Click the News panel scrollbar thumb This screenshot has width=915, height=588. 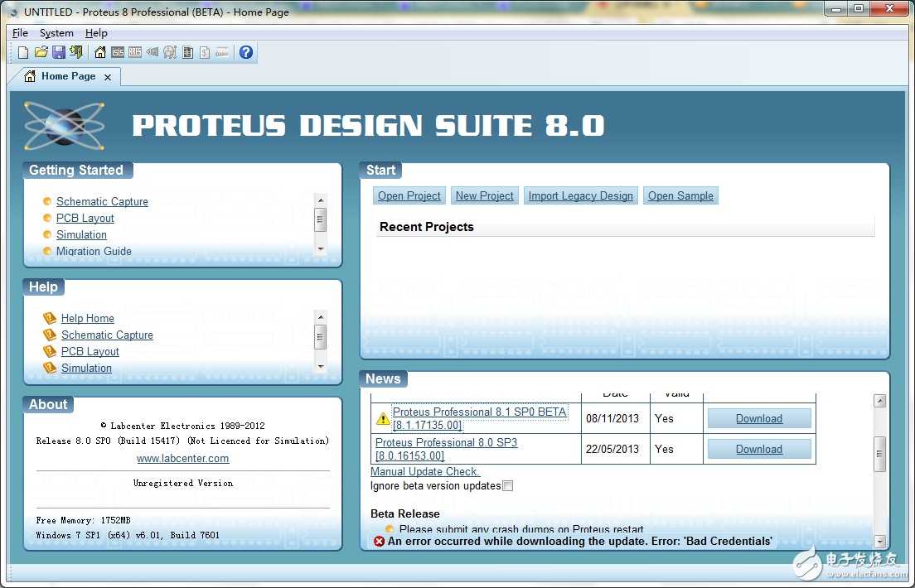[x=880, y=454]
